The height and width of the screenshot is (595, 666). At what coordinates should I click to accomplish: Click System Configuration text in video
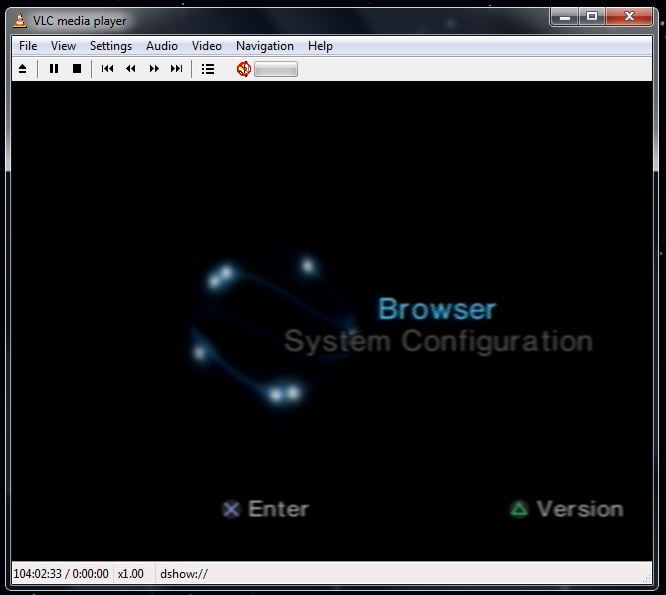pyautogui.click(x=438, y=341)
